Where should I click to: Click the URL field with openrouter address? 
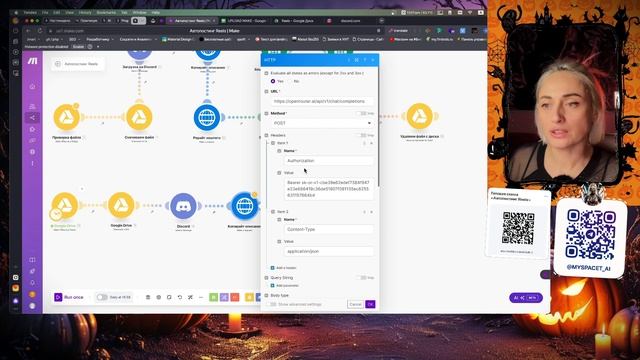pos(322,101)
